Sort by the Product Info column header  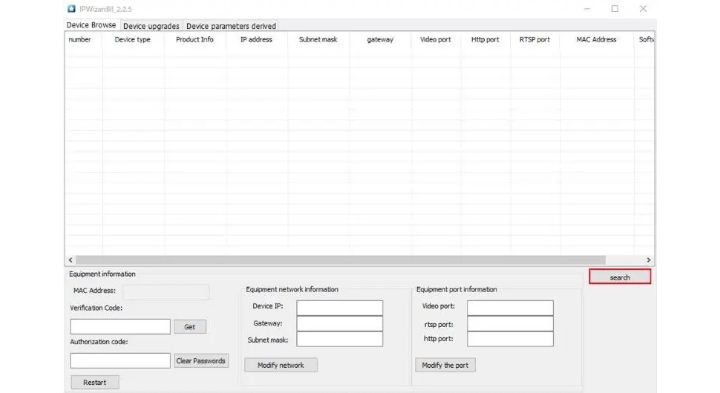(x=195, y=40)
